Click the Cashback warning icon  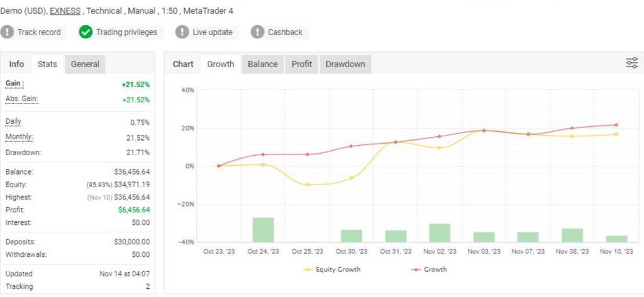(258, 32)
